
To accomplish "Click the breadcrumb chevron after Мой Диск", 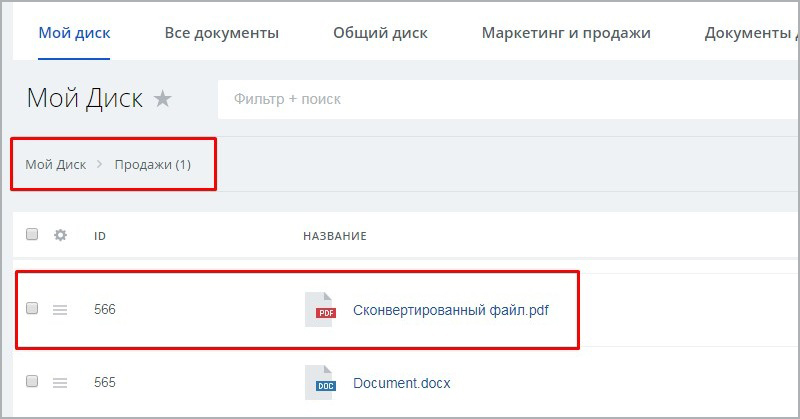I will 100,164.
